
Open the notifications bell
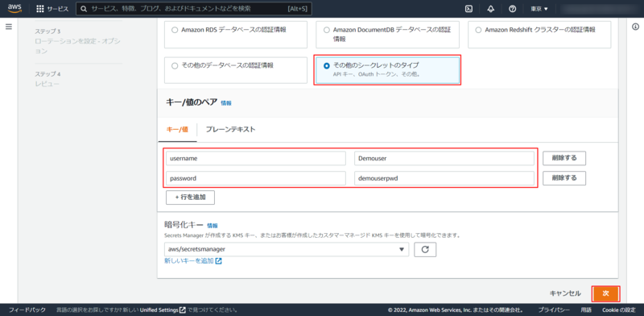point(490,9)
